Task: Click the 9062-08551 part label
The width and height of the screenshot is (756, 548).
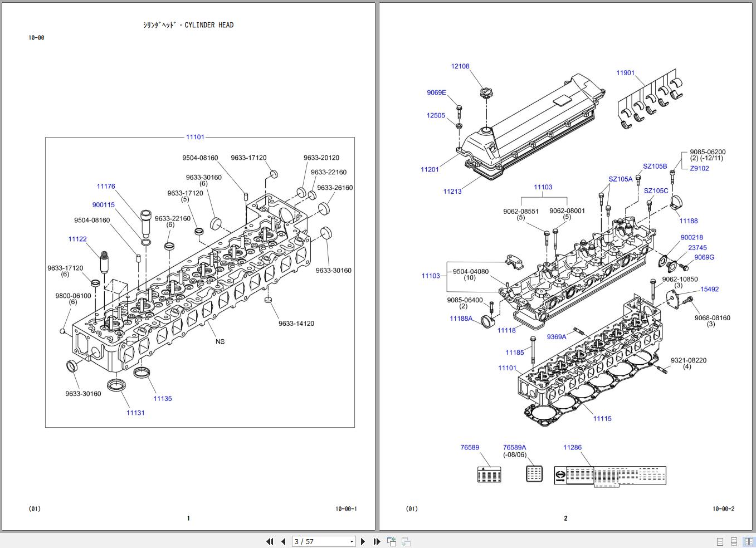Action: coord(521,212)
